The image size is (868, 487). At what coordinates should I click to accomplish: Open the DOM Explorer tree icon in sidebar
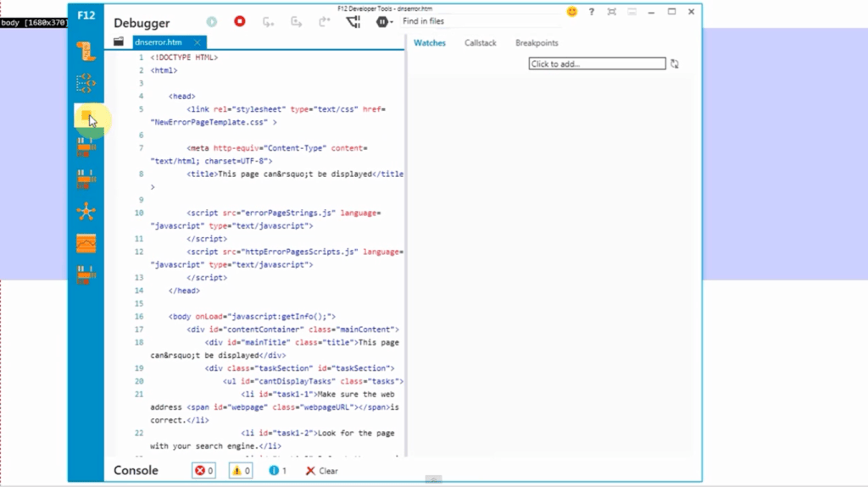[x=86, y=83]
